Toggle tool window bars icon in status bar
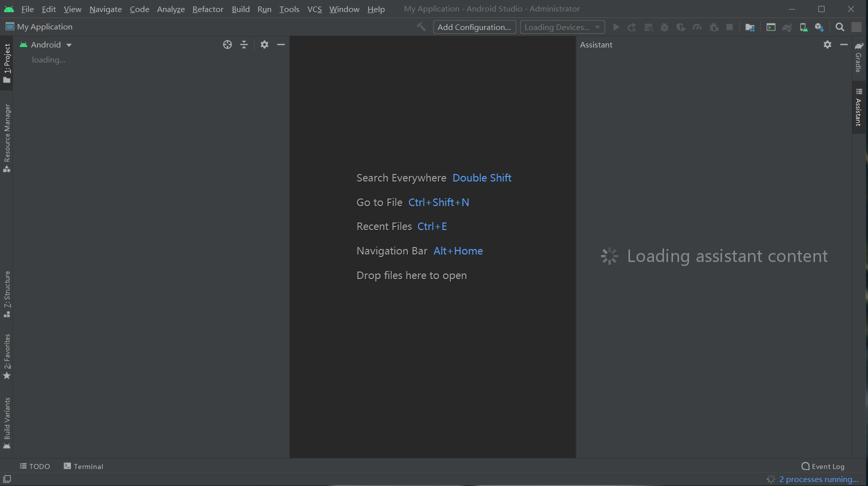The width and height of the screenshot is (868, 486). [x=7, y=479]
